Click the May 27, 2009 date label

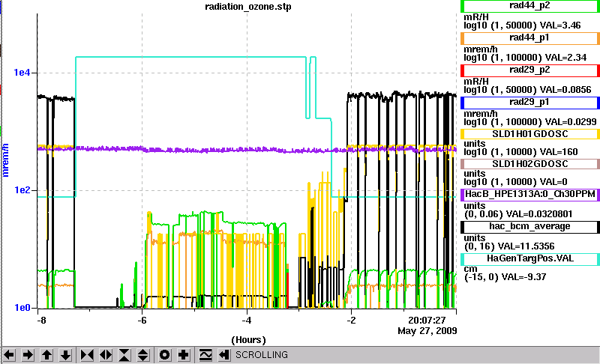[x=427, y=331]
